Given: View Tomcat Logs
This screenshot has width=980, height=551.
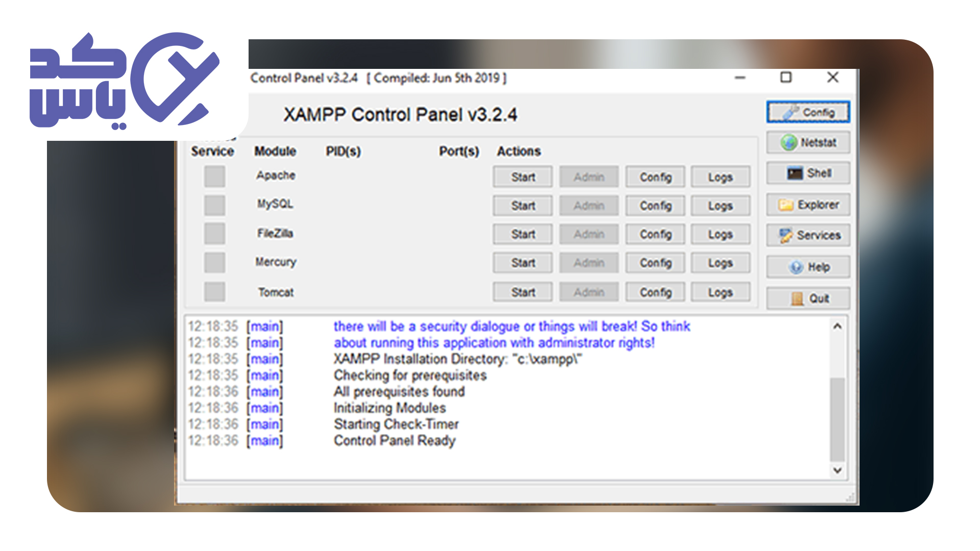Looking at the screenshot, I should pyautogui.click(x=721, y=292).
